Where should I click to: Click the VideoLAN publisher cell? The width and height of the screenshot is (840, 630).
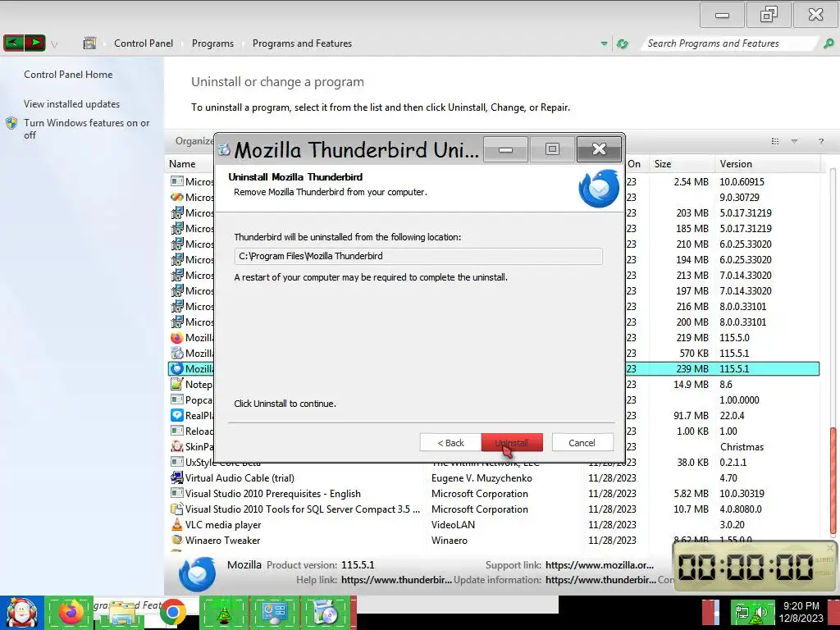coord(453,524)
